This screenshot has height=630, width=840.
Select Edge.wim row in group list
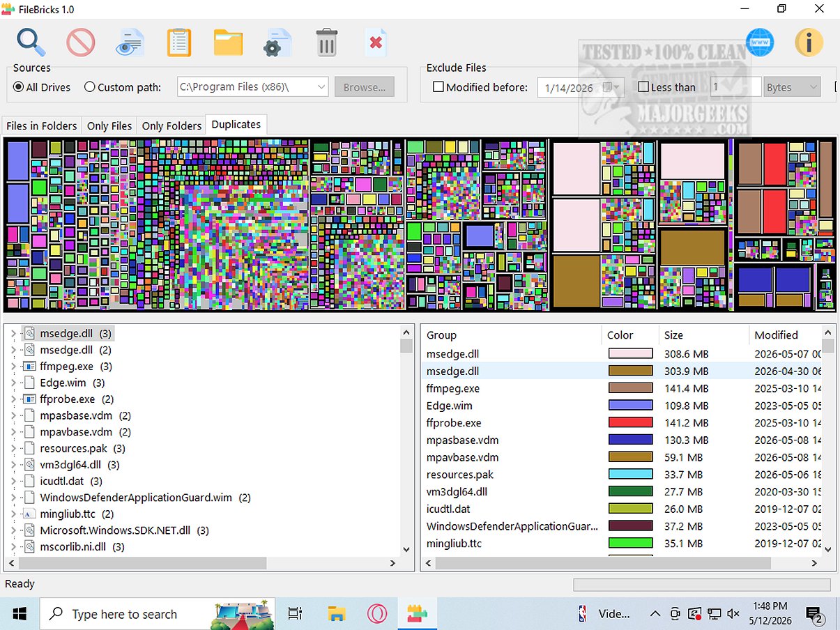622,406
